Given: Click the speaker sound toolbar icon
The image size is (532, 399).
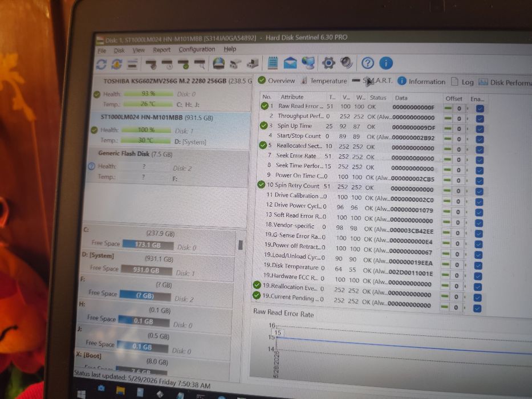Looking at the screenshot, I should coord(346,63).
